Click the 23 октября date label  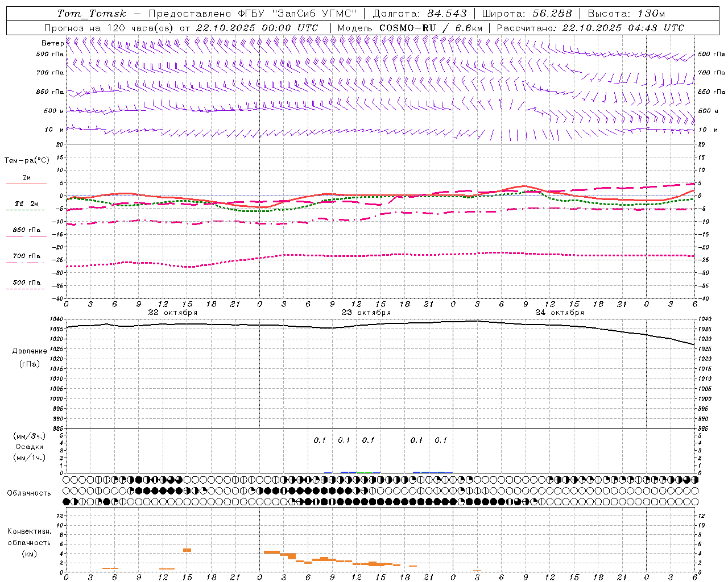366,313
